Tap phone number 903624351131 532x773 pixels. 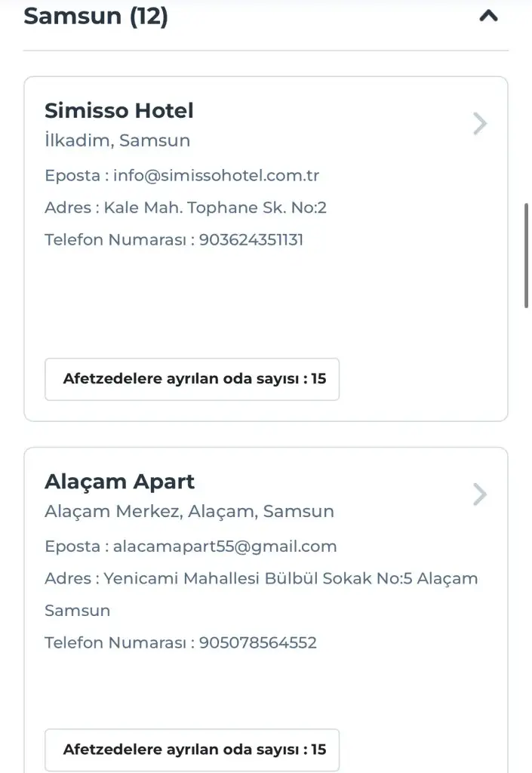pos(251,240)
